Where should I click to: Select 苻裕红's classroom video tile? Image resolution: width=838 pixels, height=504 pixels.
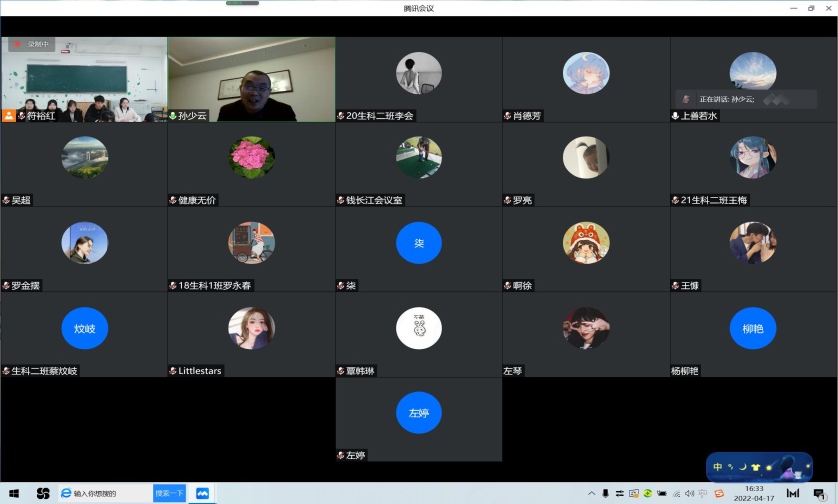click(x=84, y=78)
